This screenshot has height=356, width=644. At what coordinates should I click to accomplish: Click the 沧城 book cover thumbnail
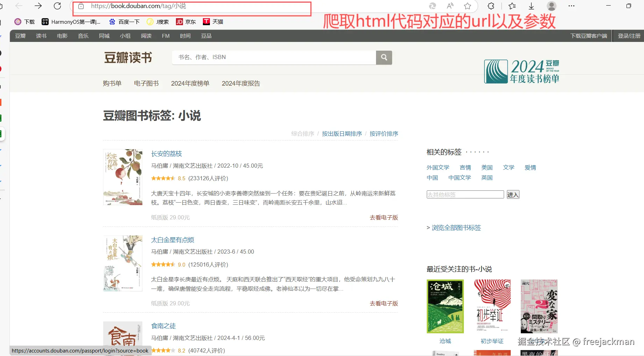click(445, 306)
